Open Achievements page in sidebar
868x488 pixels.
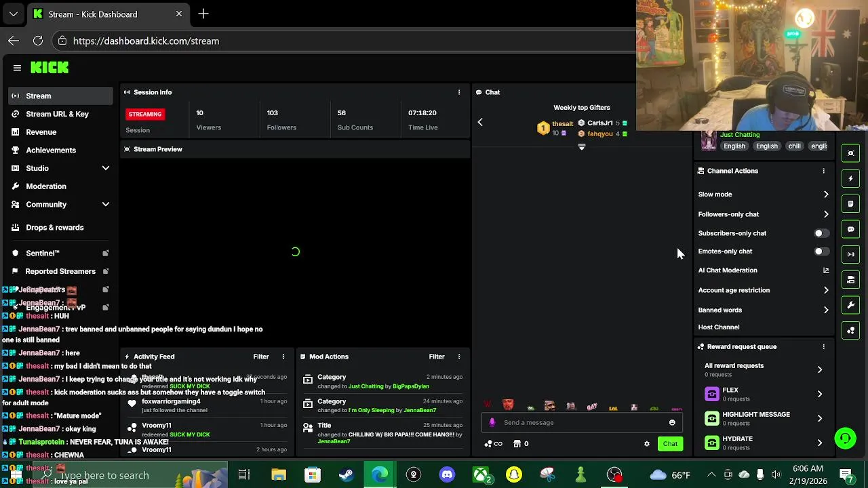pyautogui.click(x=51, y=150)
